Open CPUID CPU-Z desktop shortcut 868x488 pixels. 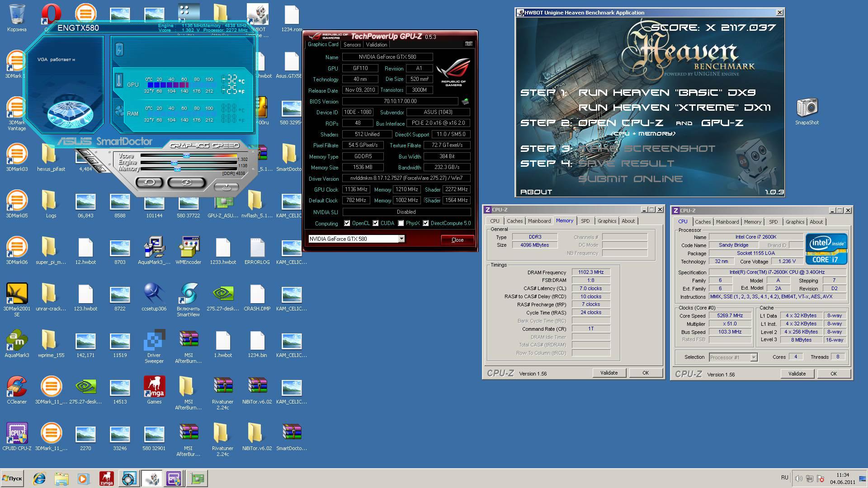pyautogui.click(x=17, y=437)
